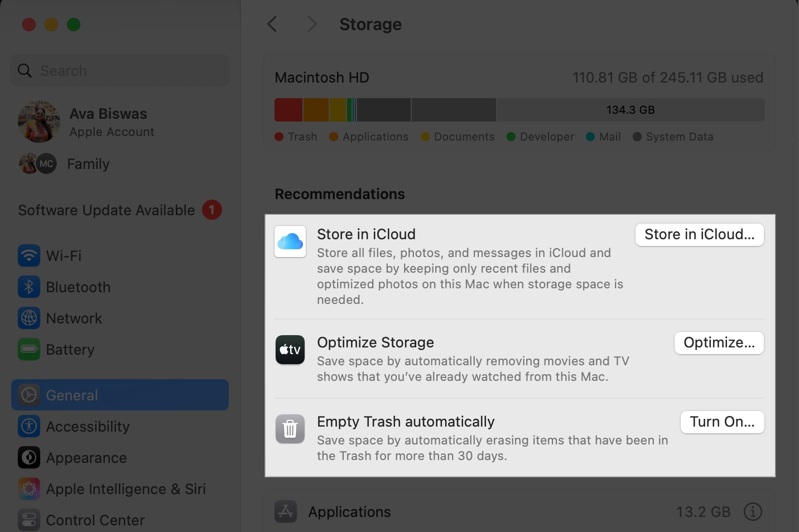Open Appearance settings

pyautogui.click(x=86, y=457)
